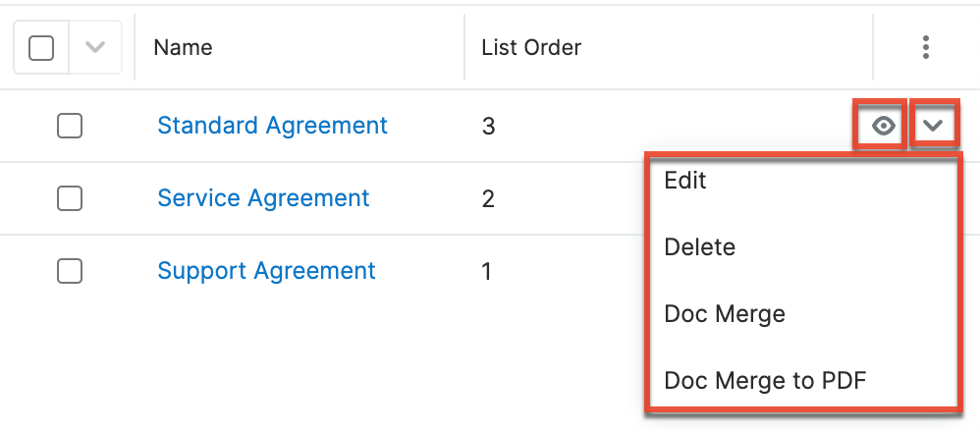Viewport: 980px width, 430px height.
Task: Choose Delete from the actions menu
Action: [x=699, y=247]
